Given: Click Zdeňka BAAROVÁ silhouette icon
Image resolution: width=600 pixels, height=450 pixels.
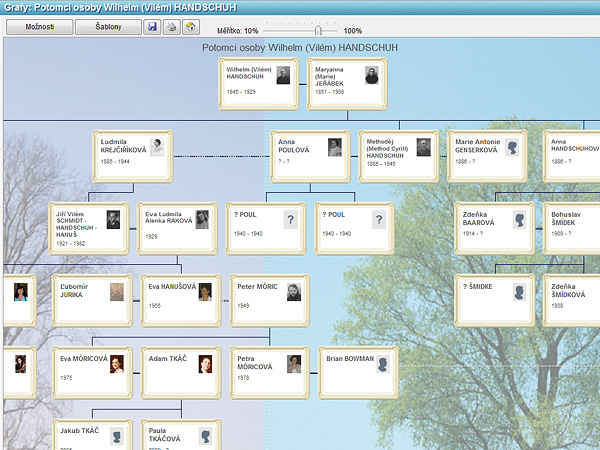Looking at the screenshot, I should 519,220.
